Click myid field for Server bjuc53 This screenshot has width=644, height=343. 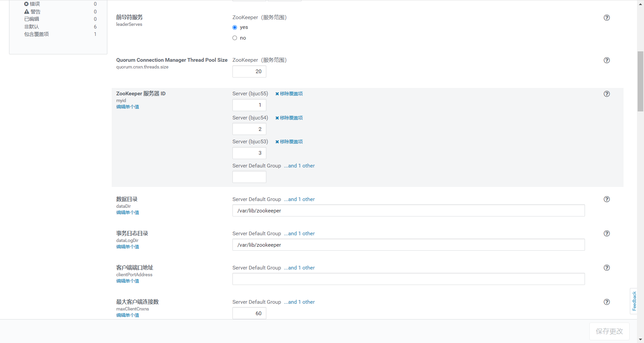pos(249,153)
